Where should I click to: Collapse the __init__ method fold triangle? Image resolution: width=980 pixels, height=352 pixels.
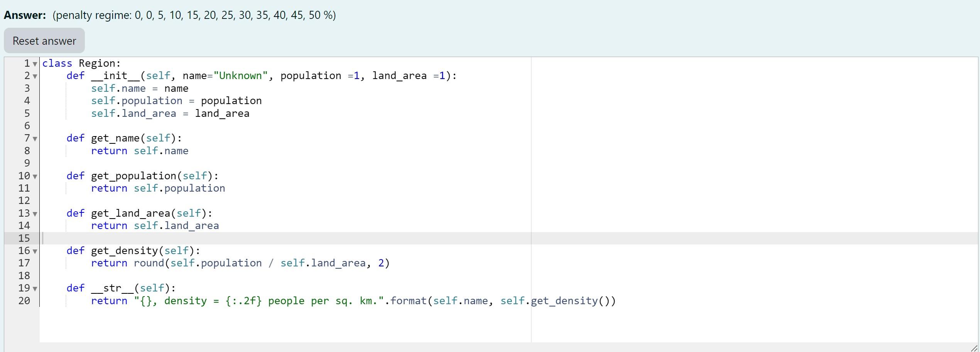tap(34, 77)
